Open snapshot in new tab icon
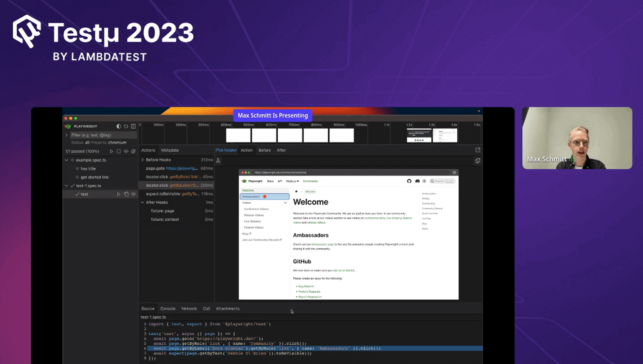The width and height of the screenshot is (643, 364). click(x=478, y=150)
